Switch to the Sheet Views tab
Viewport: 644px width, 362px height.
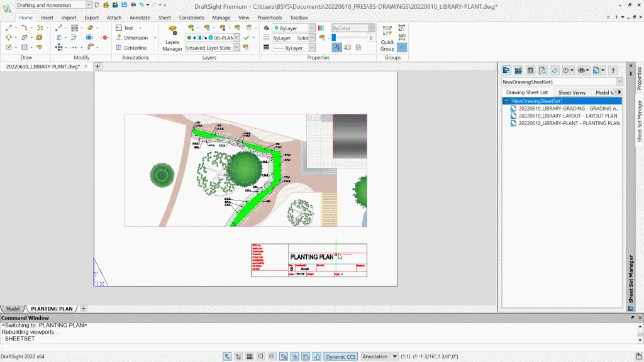tap(572, 92)
